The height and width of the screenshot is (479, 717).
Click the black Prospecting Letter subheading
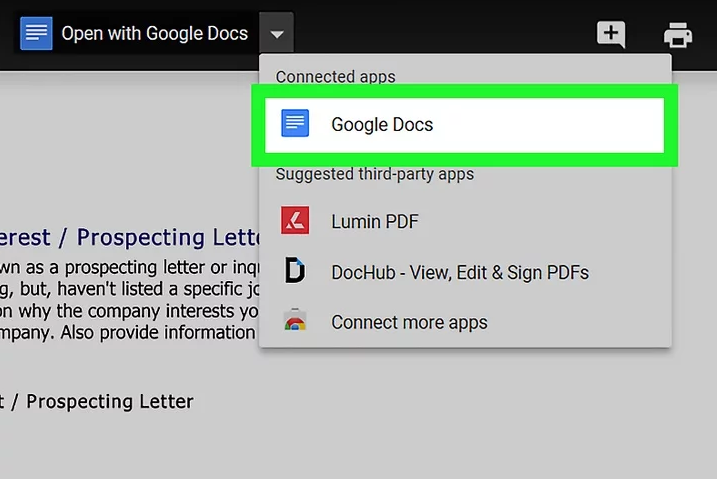point(98,402)
